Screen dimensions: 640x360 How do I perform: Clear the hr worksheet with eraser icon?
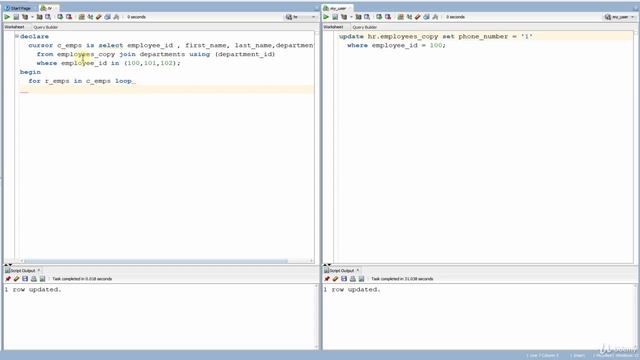(x=98, y=17)
